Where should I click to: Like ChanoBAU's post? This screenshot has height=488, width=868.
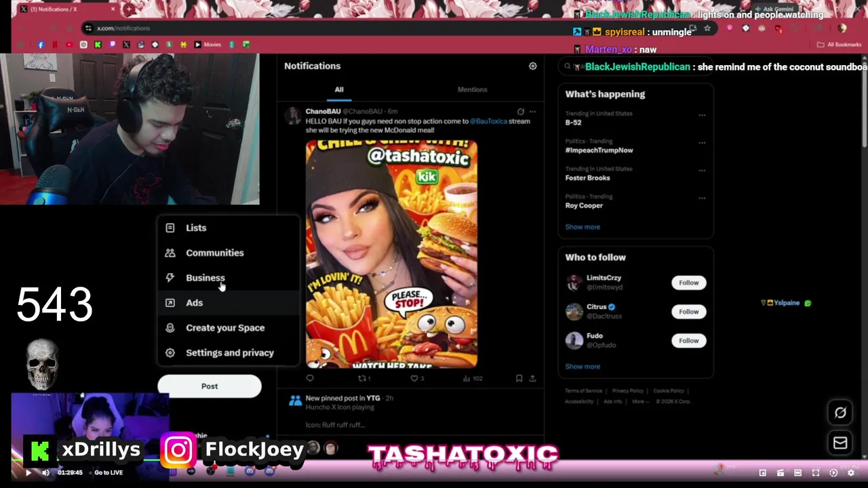[x=417, y=378]
